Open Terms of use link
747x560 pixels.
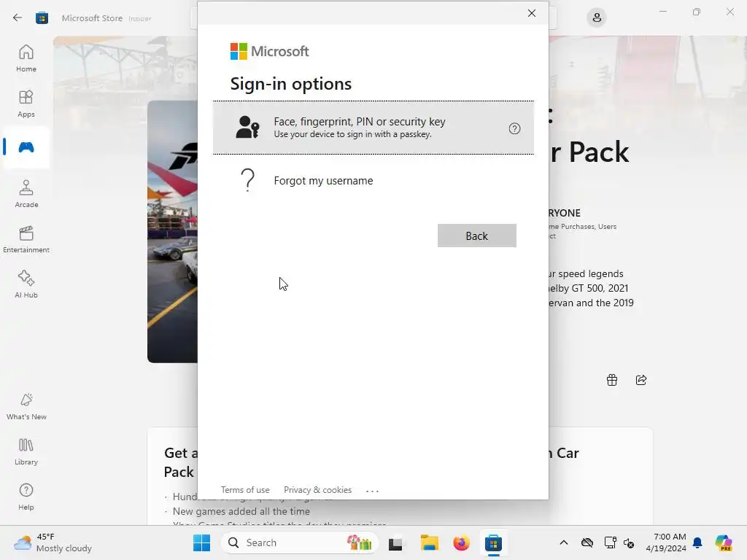(x=245, y=490)
